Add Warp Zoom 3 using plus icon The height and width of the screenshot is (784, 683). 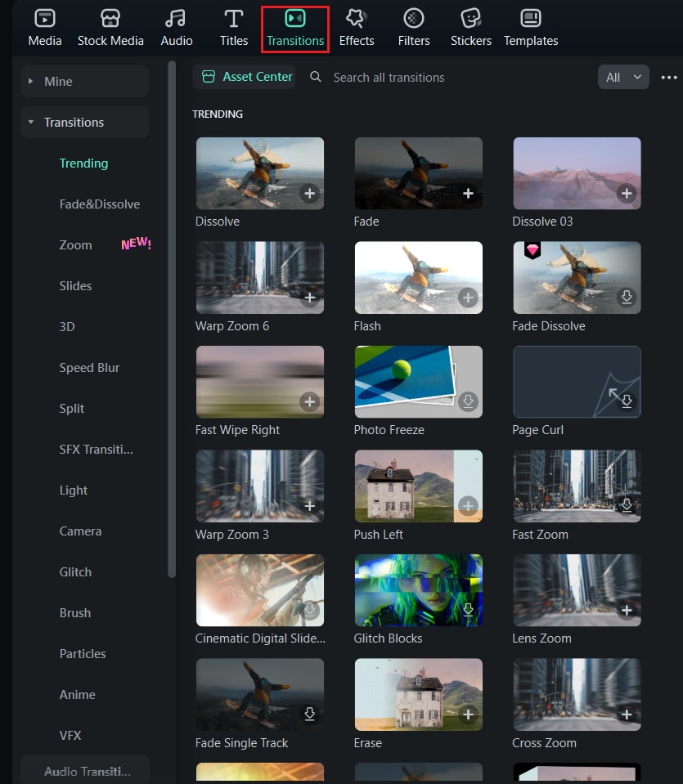click(310, 506)
